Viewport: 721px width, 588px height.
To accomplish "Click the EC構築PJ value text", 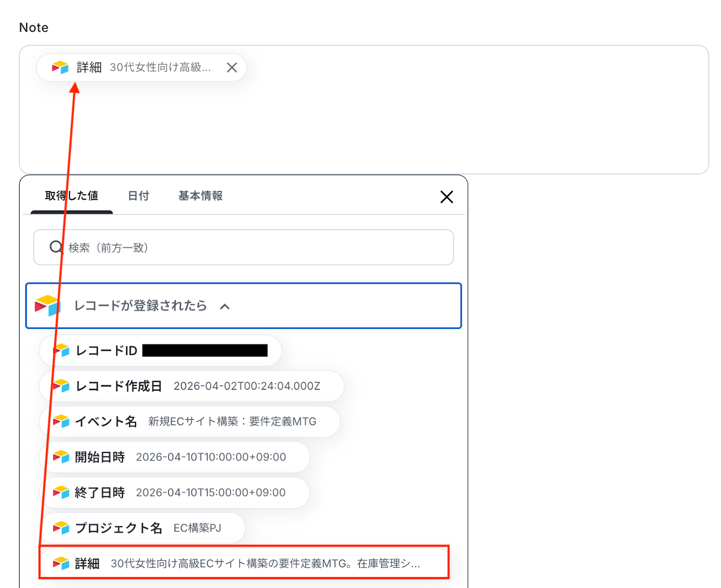I will (x=197, y=528).
